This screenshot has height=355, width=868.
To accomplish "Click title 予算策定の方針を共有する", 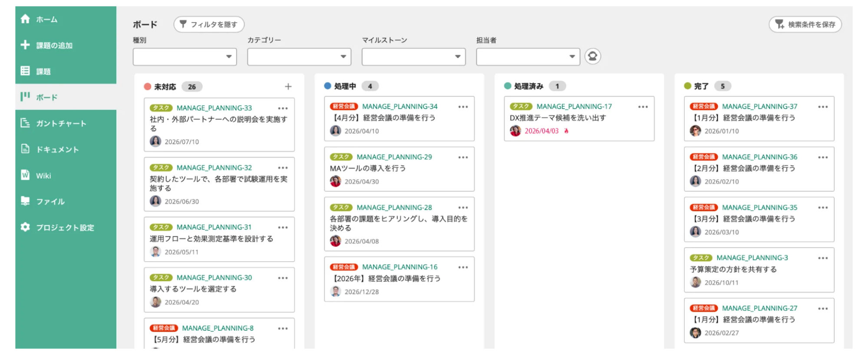I will [x=733, y=269].
